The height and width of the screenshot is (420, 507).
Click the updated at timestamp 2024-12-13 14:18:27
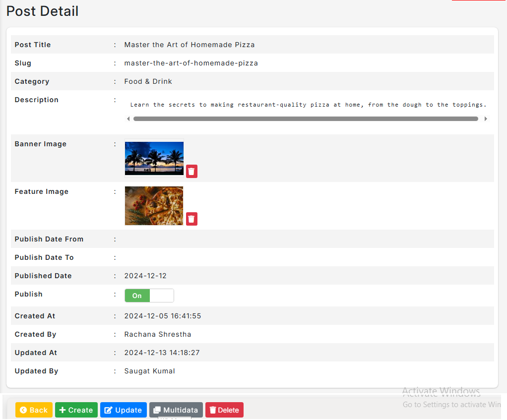tap(162, 353)
